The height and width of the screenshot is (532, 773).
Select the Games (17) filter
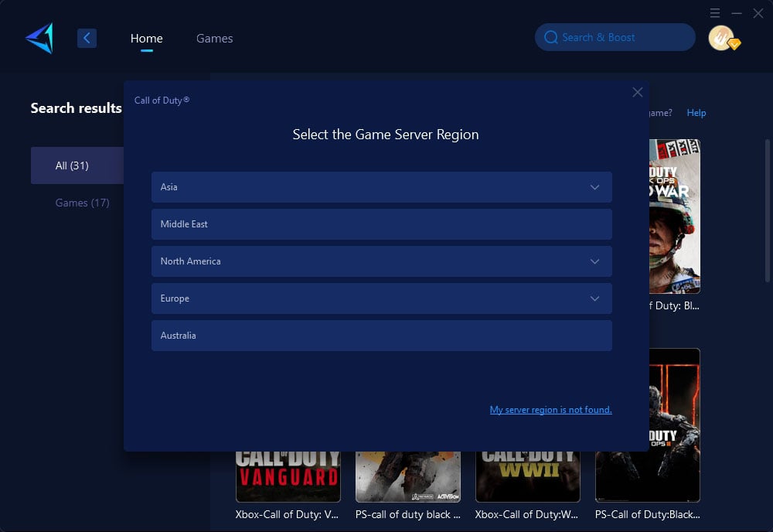coord(83,203)
